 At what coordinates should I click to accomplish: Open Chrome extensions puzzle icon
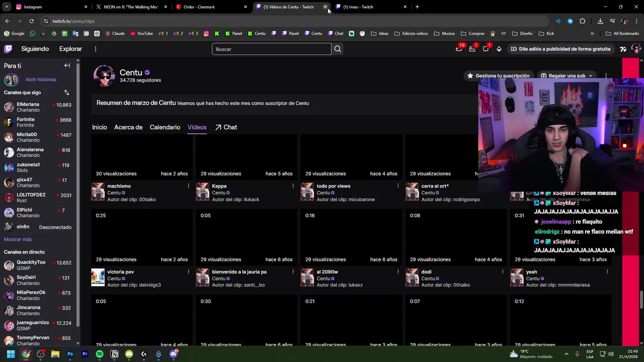(582, 21)
